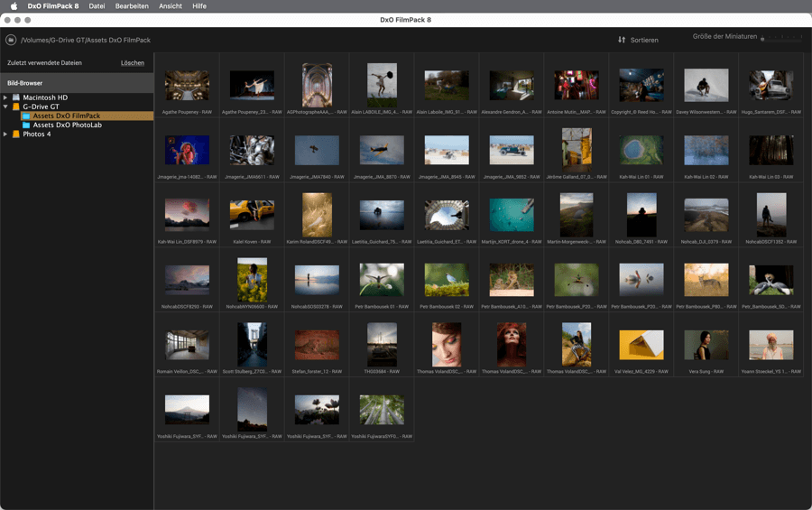Image resolution: width=812 pixels, height=510 pixels.
Task: Click the Sortieren button label
Action: 644,40
